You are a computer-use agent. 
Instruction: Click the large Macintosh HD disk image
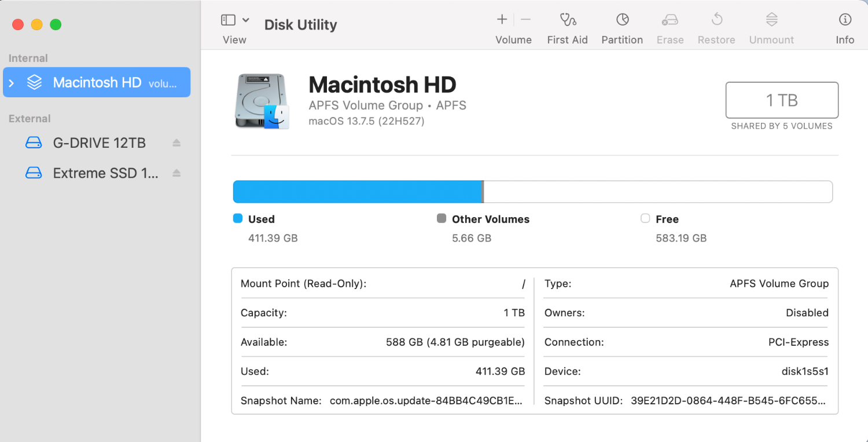coord(262,101)
